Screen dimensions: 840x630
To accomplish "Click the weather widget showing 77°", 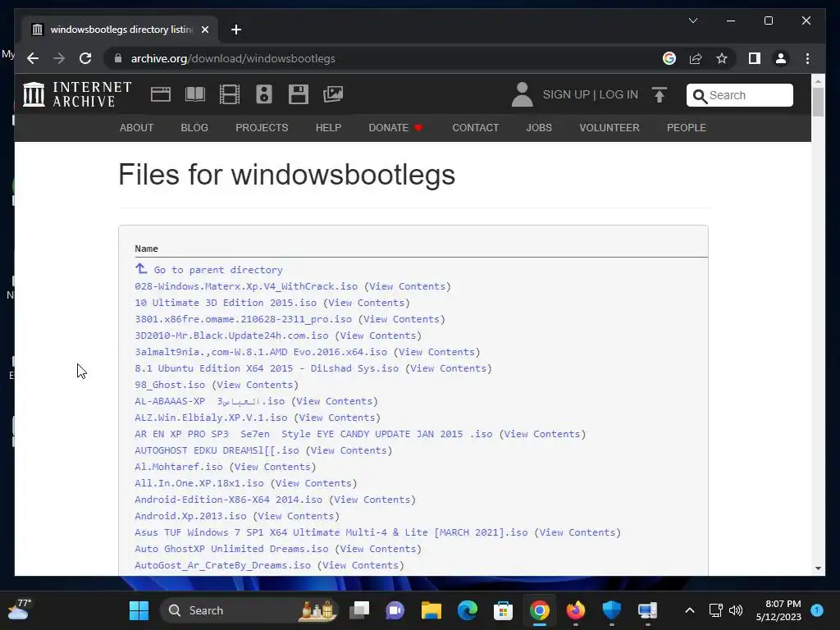I will pyautogui.click(x=20, y=609).
